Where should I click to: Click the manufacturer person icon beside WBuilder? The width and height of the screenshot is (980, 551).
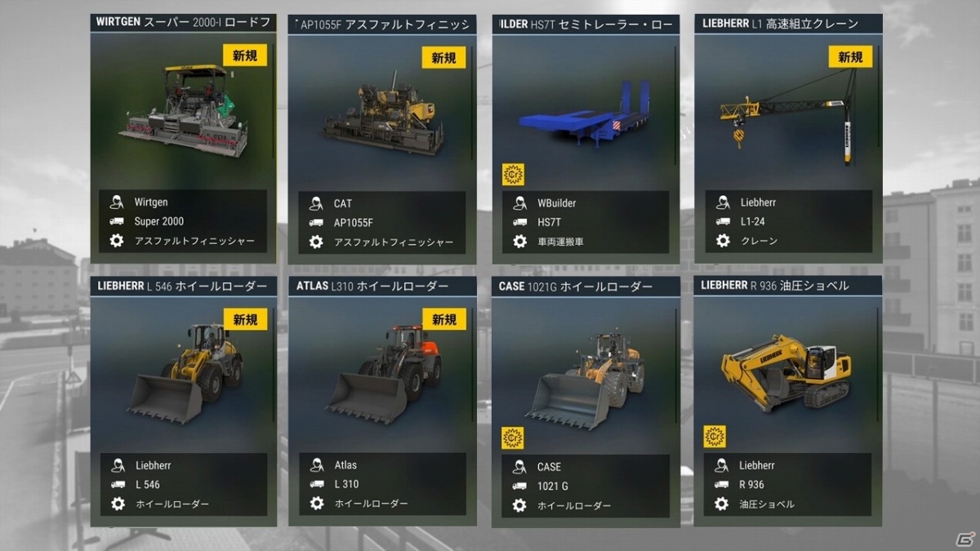click(519, 202)
